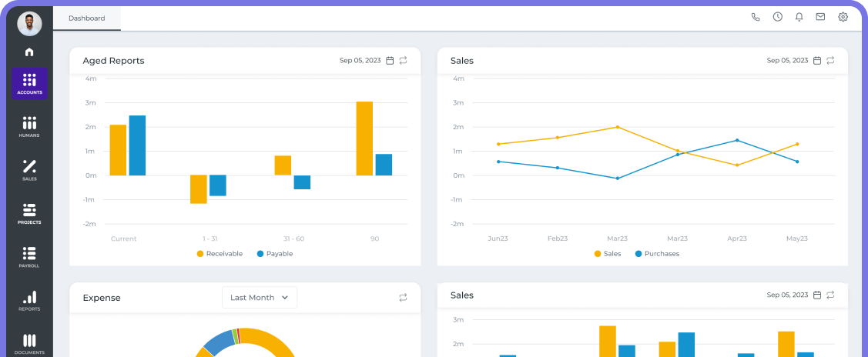Click the Feb23 axis label
This screenshot has width=868, height=357.
click(558, 239)
